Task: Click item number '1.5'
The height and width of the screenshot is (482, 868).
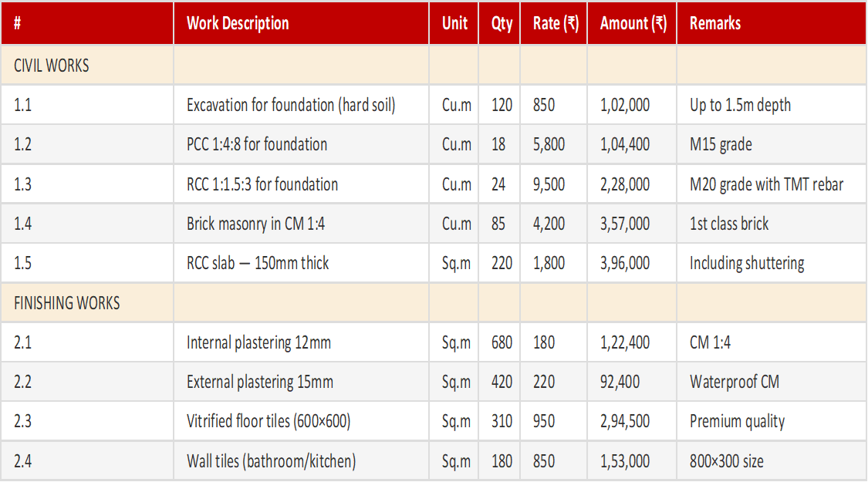Action: [22, 263]
